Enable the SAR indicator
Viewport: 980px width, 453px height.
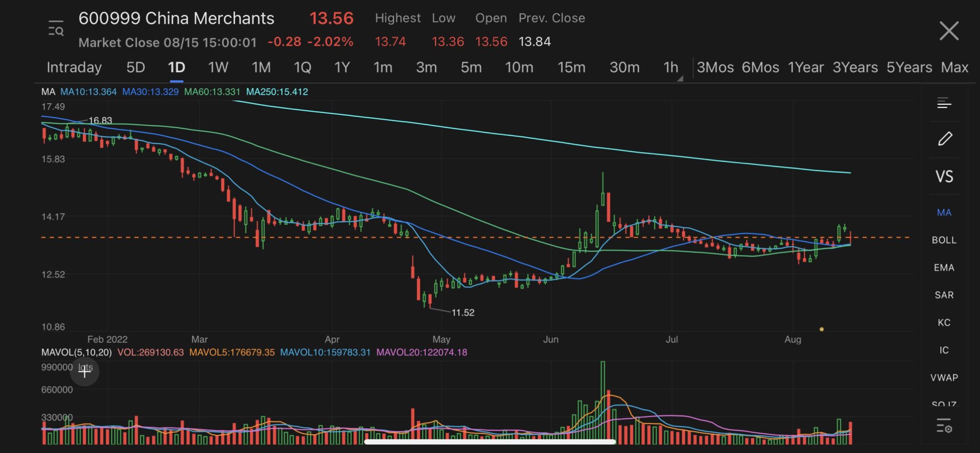(x=944, y=295)
